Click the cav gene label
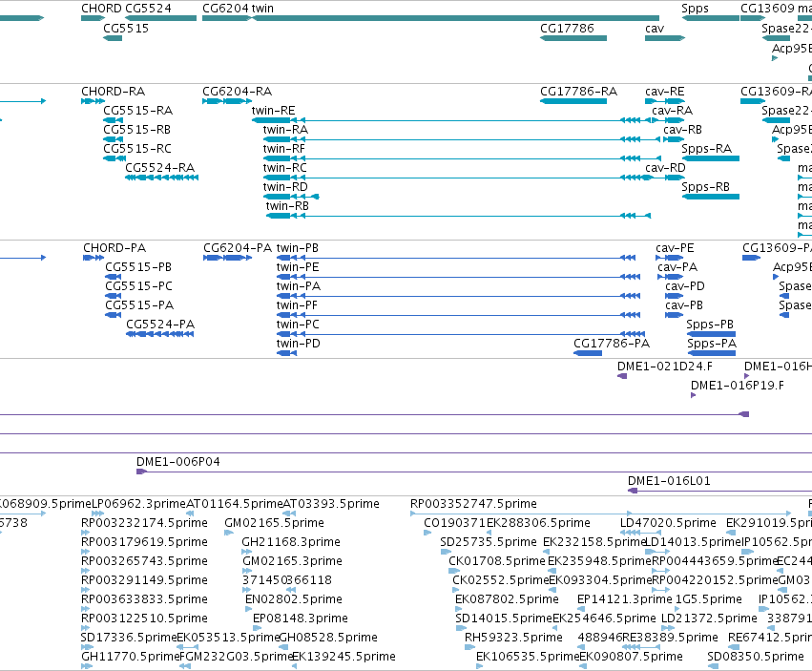 [655, 29]
